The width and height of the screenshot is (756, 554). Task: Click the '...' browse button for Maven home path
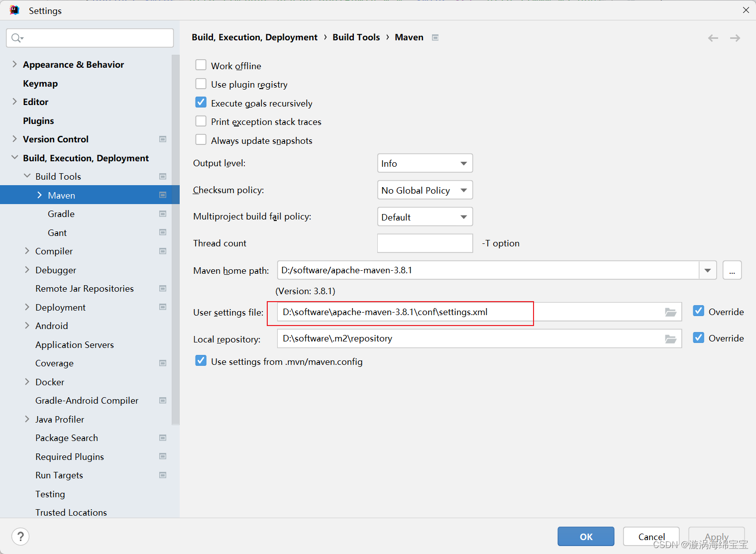732,270
